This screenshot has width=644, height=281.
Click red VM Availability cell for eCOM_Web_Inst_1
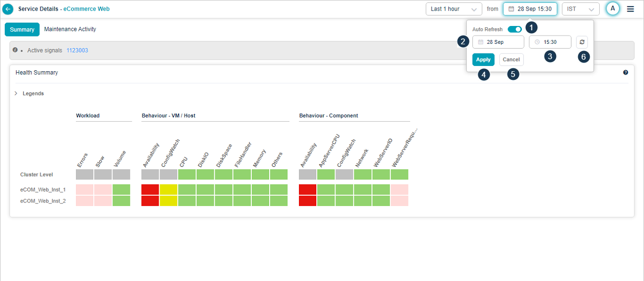click(x=150, y=190)
